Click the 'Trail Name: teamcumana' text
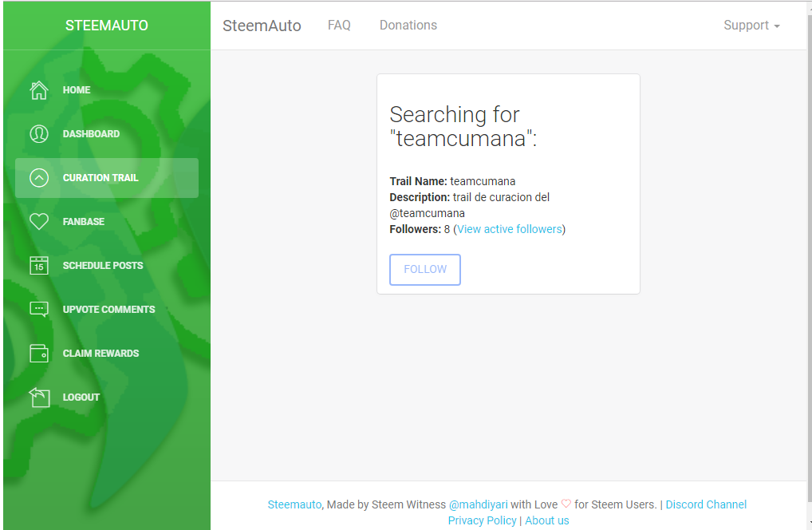Viewport: 812px width, 530px height. click(x=452, y=181)
